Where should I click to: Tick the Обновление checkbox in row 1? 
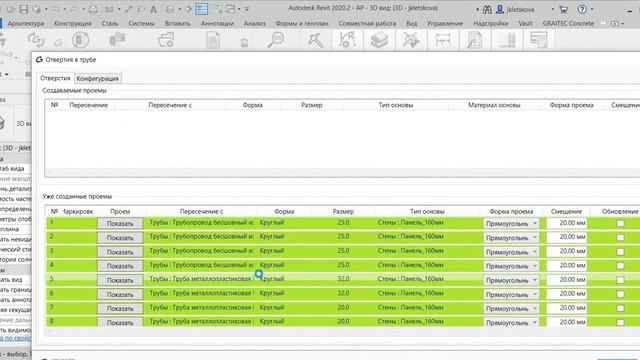620,223
